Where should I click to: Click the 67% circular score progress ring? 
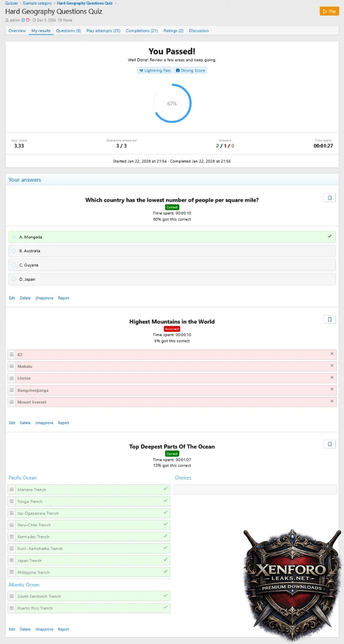[x=172, y=104]
